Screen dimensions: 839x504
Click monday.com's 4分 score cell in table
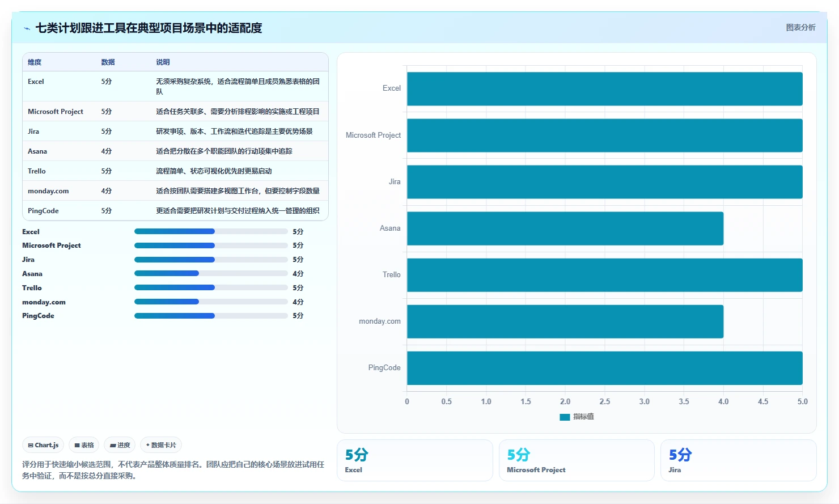107,191
